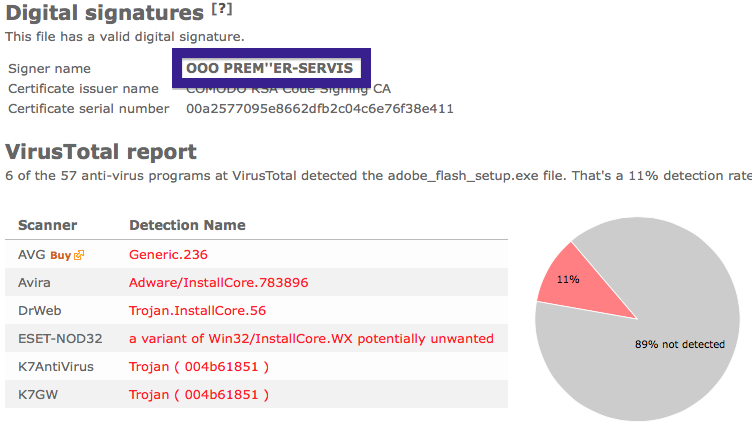Click the red 11% pie chart slice
Screen dimensions: 752x426
[578, 283]
